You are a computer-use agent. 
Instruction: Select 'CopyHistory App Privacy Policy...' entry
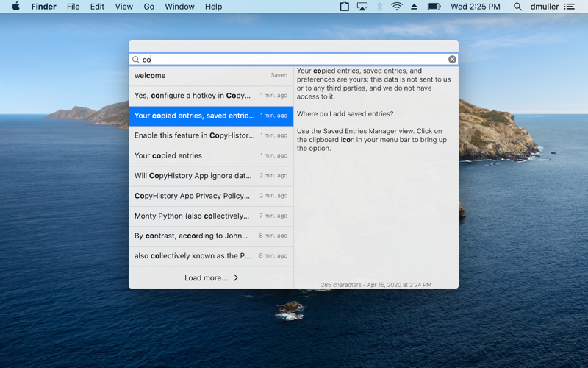coord(211,196)
